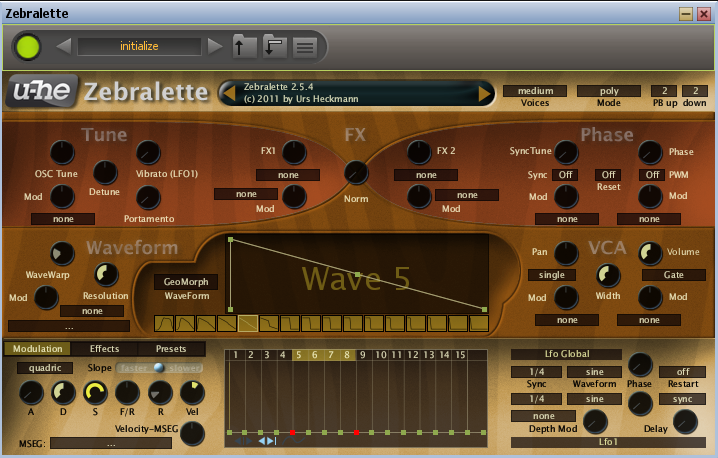This screenshot has height=458, width=718.
Task: Click the Lfo1 label bar
Action: 608,442
